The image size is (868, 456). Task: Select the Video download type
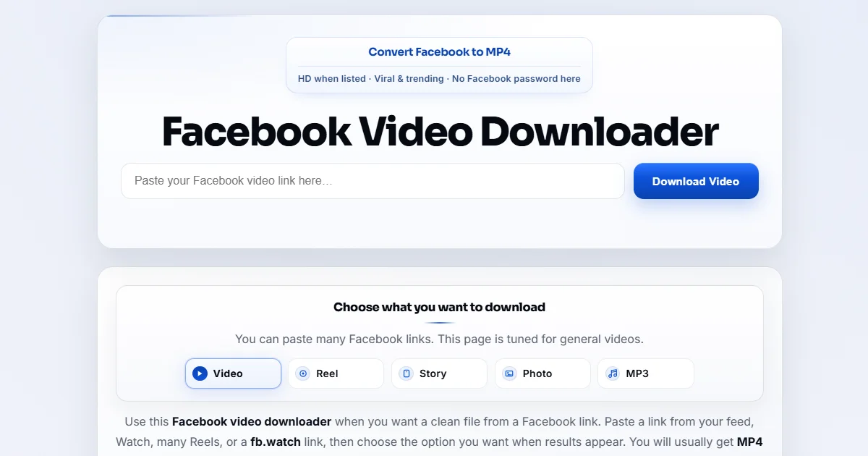coord(233,373)
